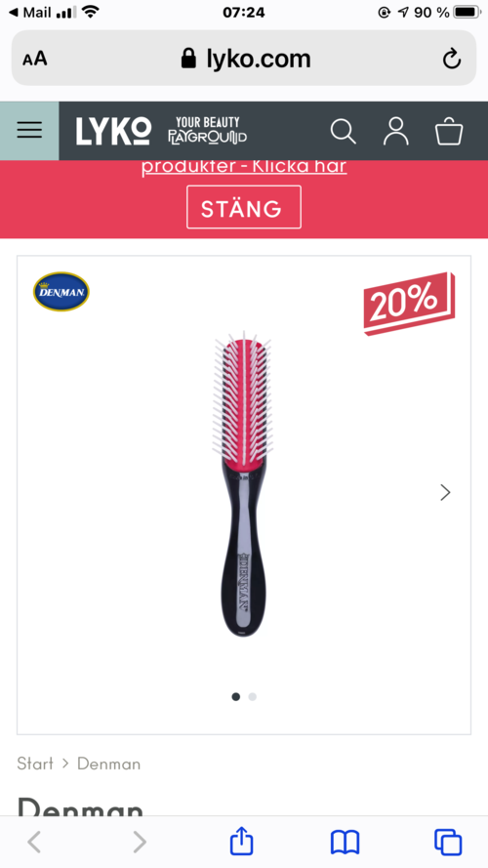488x868 pixels.
Task: Tap the LYKO logo
Action: [113, 131]
